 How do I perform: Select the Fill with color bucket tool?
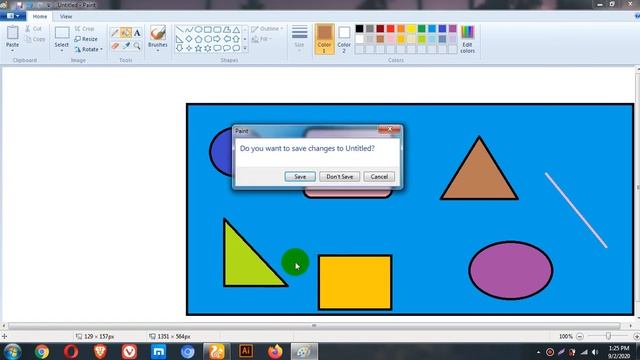(x=126, y=33)
